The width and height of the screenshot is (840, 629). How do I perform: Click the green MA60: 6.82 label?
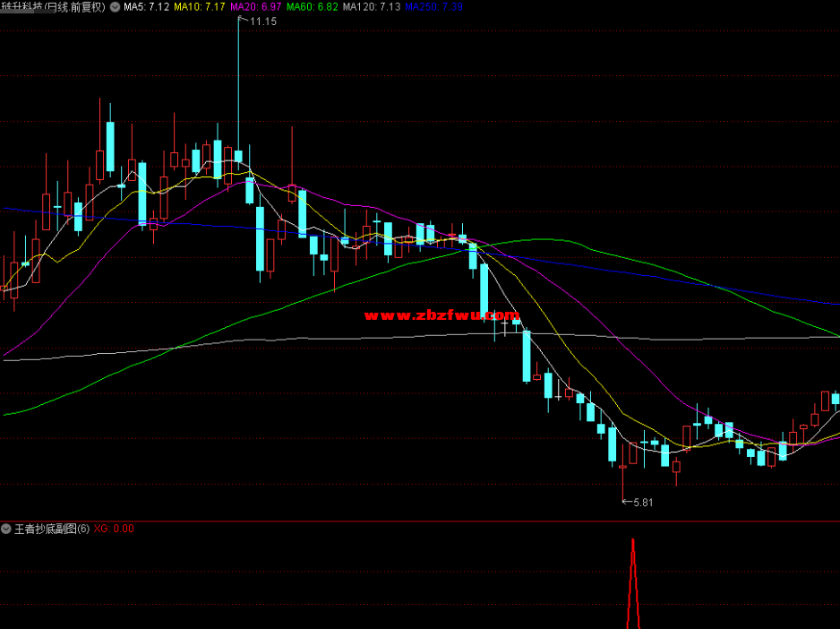[313, 6]
